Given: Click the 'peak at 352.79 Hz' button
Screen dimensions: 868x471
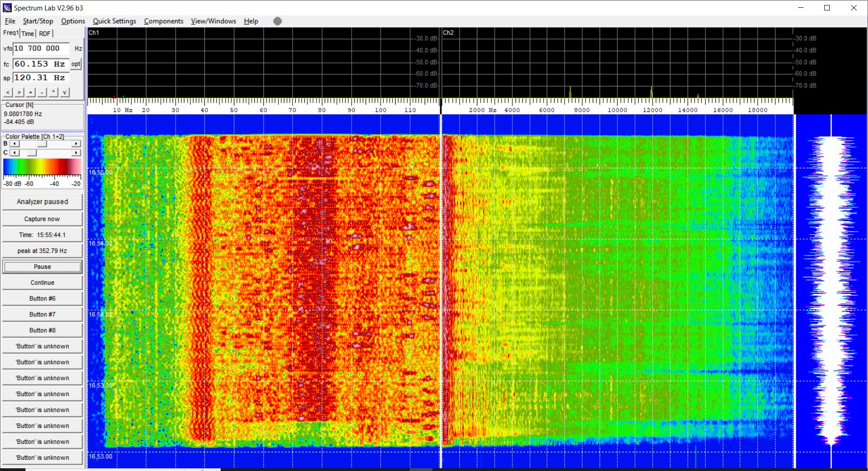Looking at the screenshot, I should pos(42,251).
